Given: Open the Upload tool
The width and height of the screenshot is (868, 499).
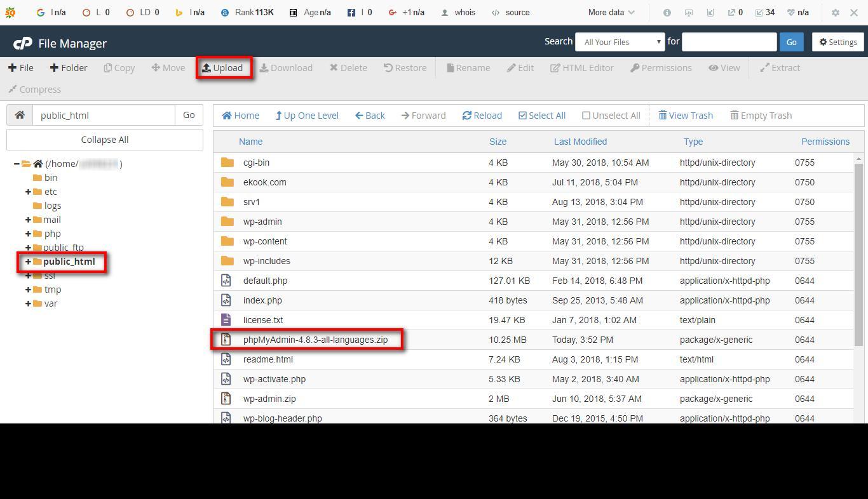Looking at the screenshot, I should tap(224, 67).
